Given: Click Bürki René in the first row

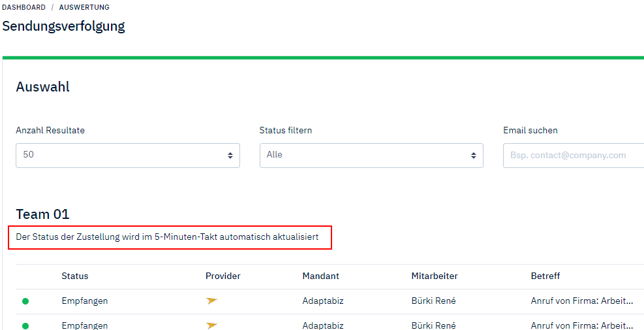Looking at the screenshot, I should (x=434, y=301).
